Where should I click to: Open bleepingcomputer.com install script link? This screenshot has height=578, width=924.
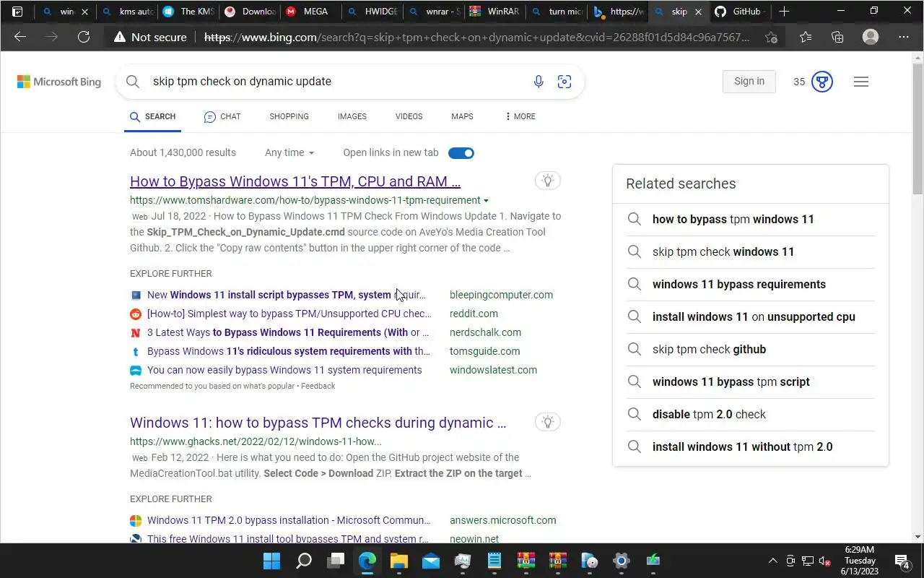[287, 295]
